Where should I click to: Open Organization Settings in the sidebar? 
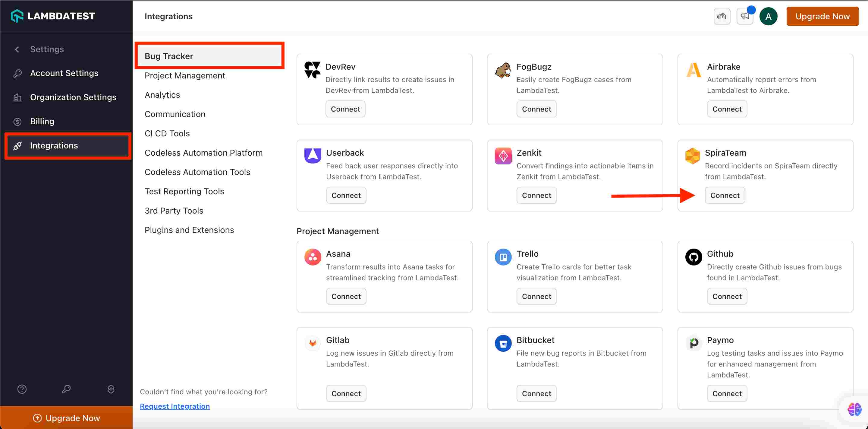73,97
